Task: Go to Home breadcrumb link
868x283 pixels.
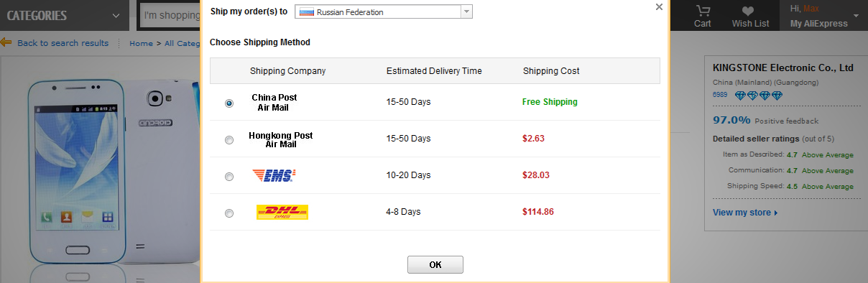Action: coord(141,43)
